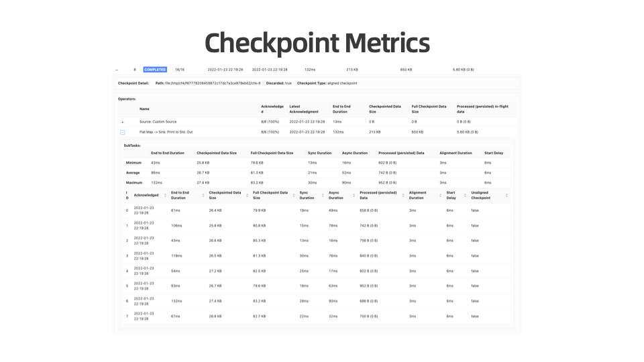Image resolution: width=644 pixels, height=362 pixels.
Task: Click the Discarded: true label
Action: [x=278, y=83]
